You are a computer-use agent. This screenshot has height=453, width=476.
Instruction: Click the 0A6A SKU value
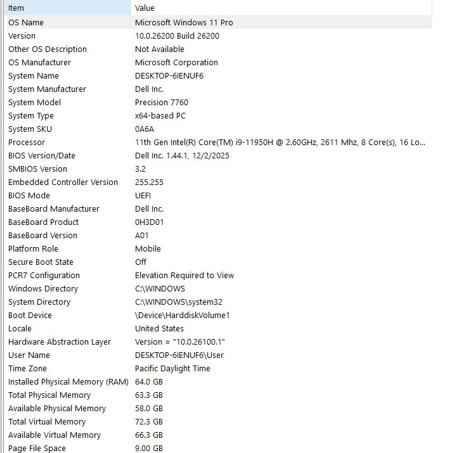click(145, 129)
